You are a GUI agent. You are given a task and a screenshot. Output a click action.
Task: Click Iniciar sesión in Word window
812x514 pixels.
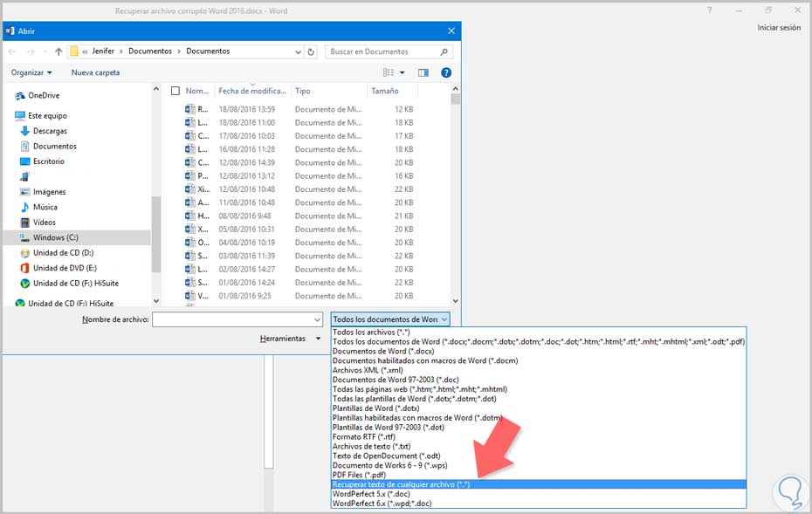coord(779,27)
